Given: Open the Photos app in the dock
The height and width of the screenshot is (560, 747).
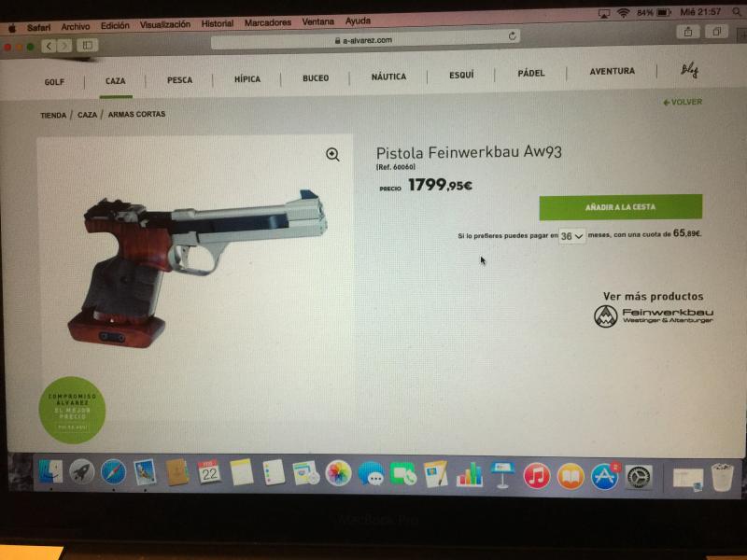Looking at the screenshot, I should 338,474.
